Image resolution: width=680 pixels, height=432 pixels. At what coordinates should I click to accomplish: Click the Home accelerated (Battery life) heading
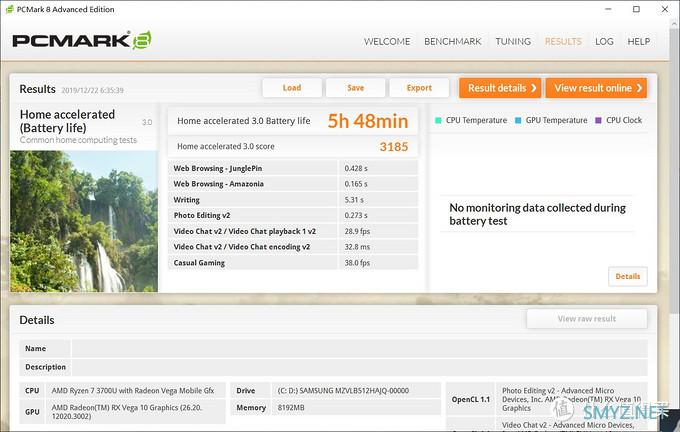pyautogui.click(x=67, y=121)
